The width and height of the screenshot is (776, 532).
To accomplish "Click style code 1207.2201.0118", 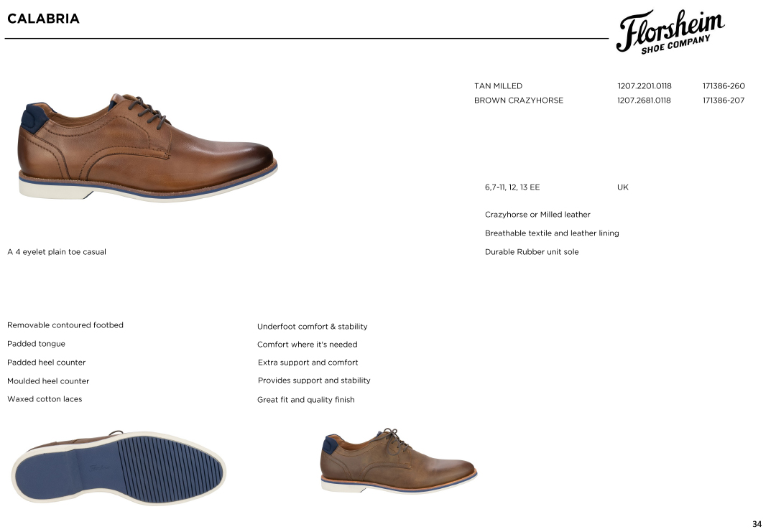I will (x=644, y=86).
